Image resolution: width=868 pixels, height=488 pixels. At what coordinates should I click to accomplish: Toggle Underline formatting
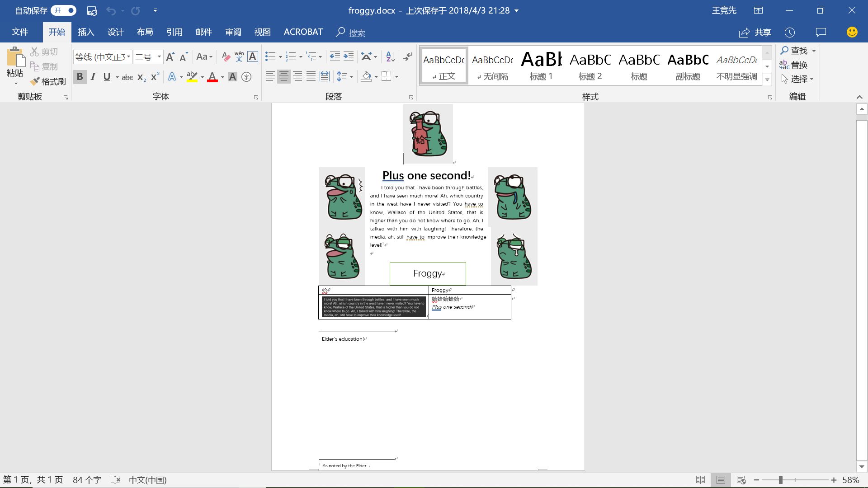point(107,77)
